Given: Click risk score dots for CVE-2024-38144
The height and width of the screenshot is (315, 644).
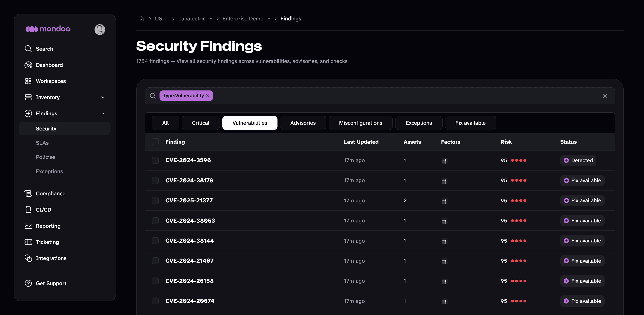Looking at the screenshot, I should (519, 241).
